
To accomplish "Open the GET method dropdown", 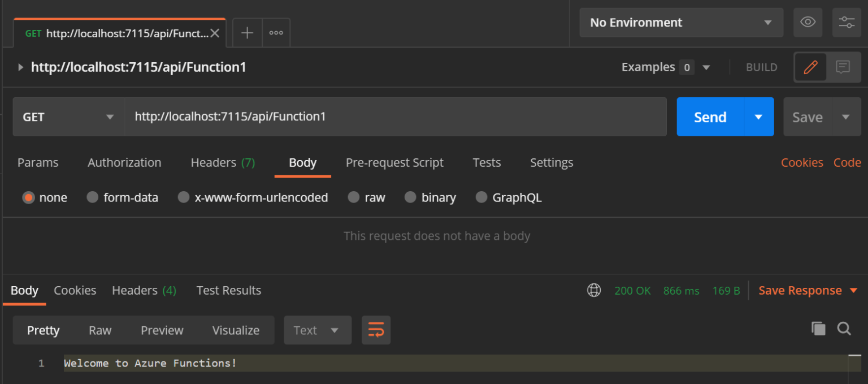I will [68, 117].
